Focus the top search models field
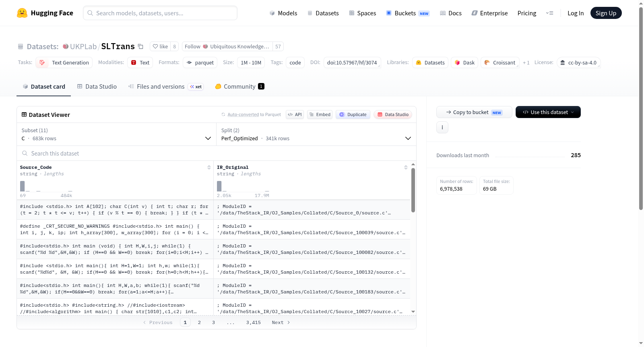644x347 pixels. click(x=160, y=13)
